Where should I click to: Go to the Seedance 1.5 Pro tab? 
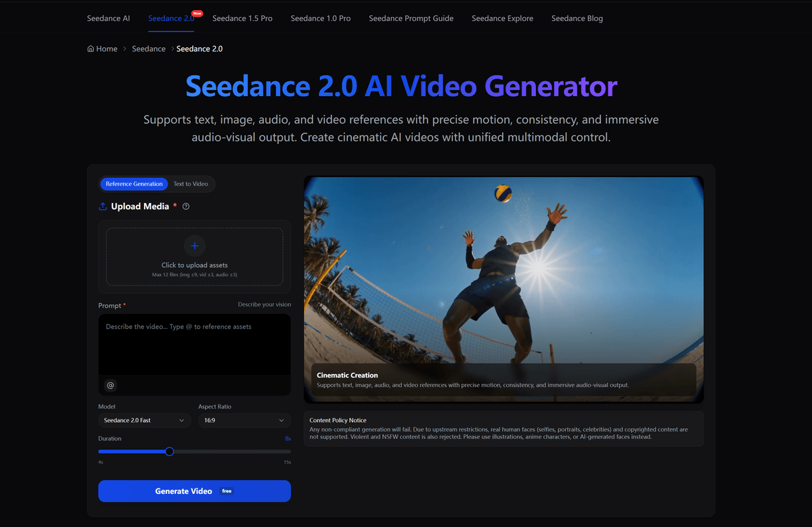(x=242, y=18)
